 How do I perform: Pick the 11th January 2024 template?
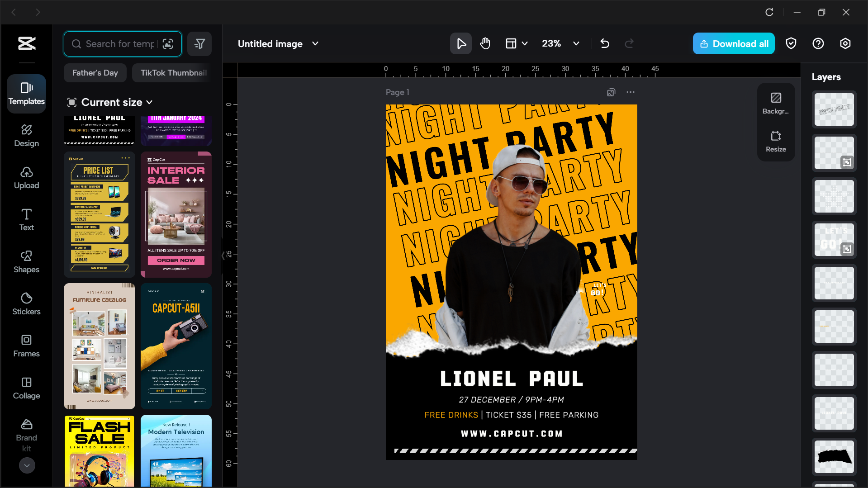[x=176, y=130]
